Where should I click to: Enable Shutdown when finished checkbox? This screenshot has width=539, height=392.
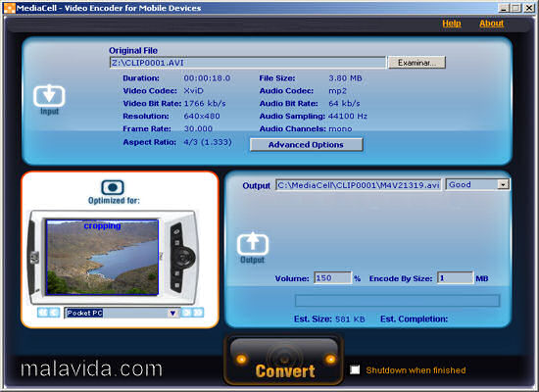[355, 370]
